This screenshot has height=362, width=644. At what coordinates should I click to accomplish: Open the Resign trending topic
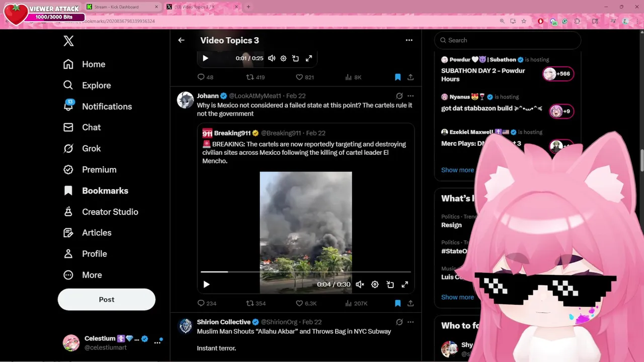point(451,225)
